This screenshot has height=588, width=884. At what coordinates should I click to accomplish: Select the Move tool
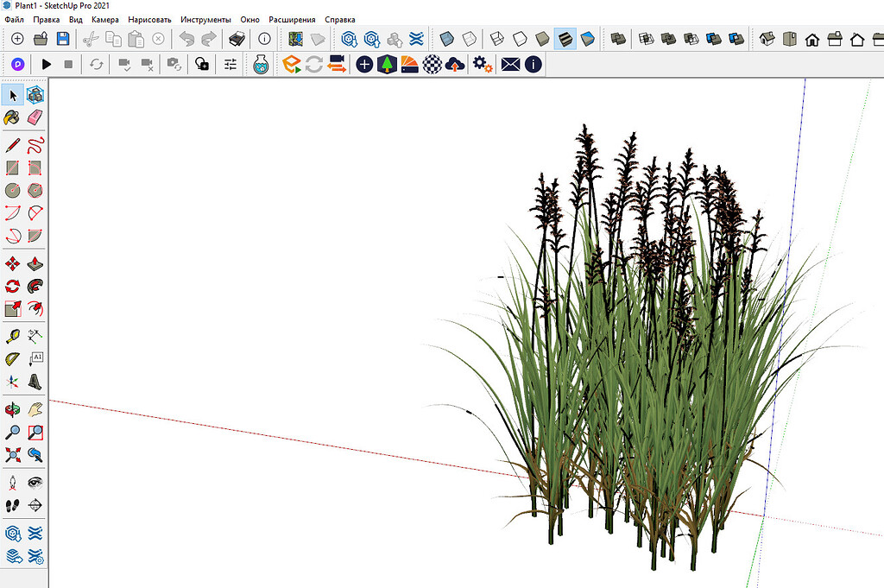click(11, 263)
